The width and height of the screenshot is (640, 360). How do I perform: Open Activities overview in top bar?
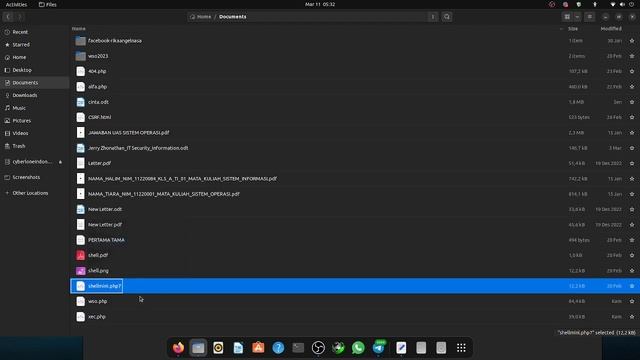coord(16,4)
